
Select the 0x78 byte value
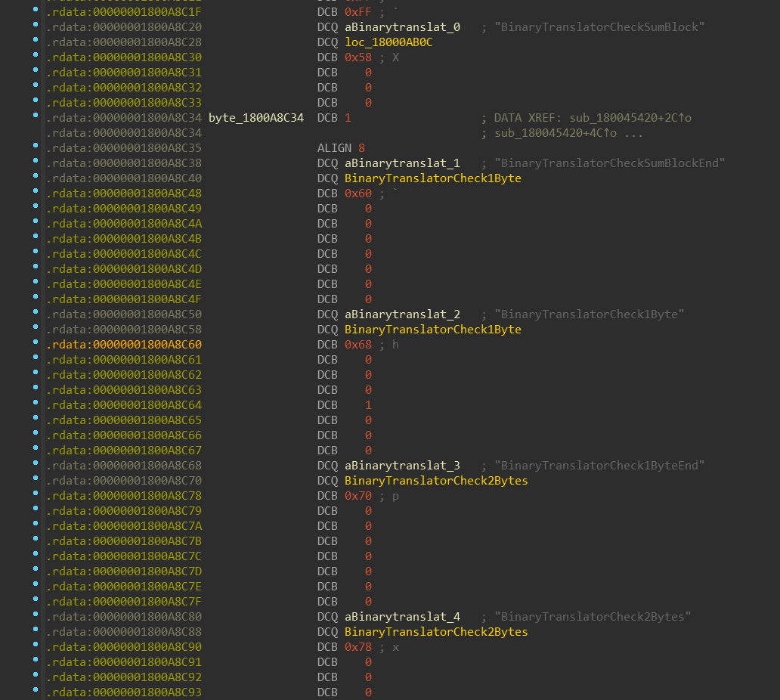pos(357,647)
